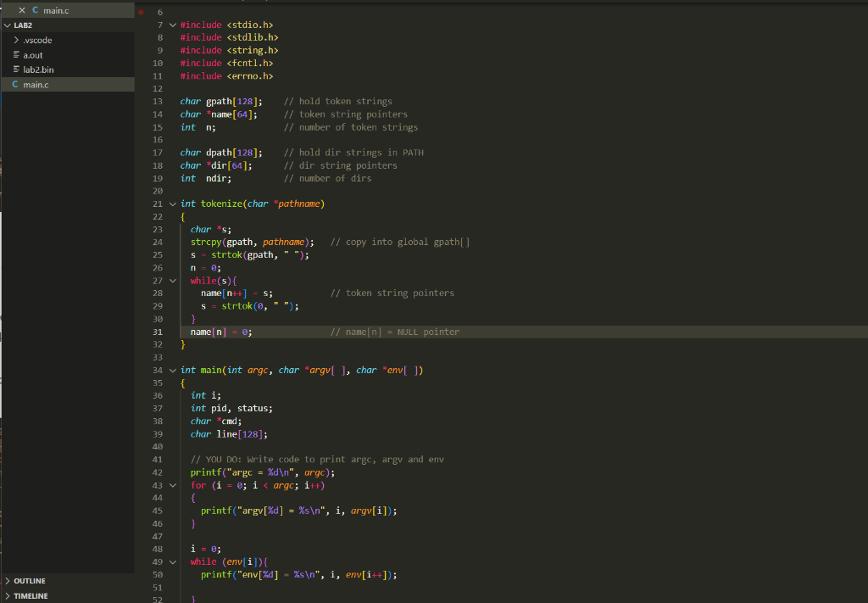Click the C language icon on the main.c tab
868x603 pixels.
(x=35, y=9)
